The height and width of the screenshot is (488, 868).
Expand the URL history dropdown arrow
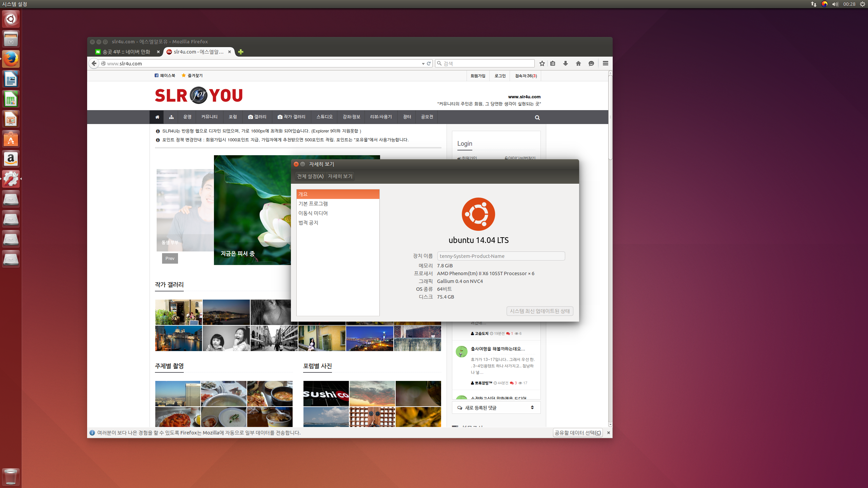[423, 63]
